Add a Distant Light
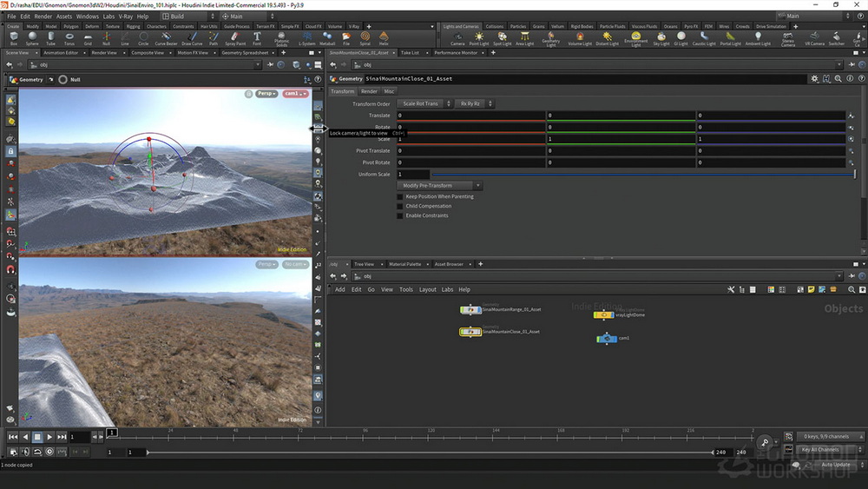The width and height of the screenshot is (868, 489). [x=607, y=38]
